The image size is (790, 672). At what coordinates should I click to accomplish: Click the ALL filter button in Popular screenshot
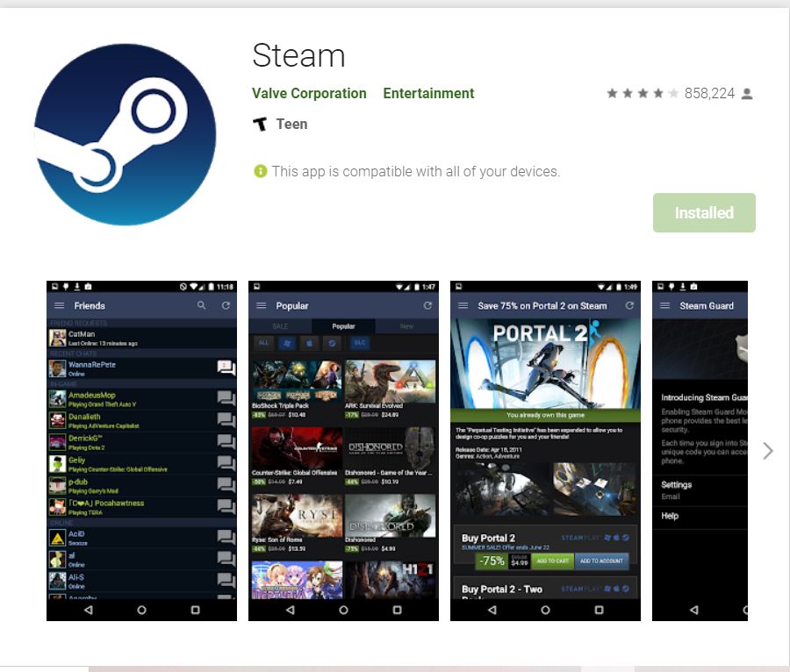263,343
